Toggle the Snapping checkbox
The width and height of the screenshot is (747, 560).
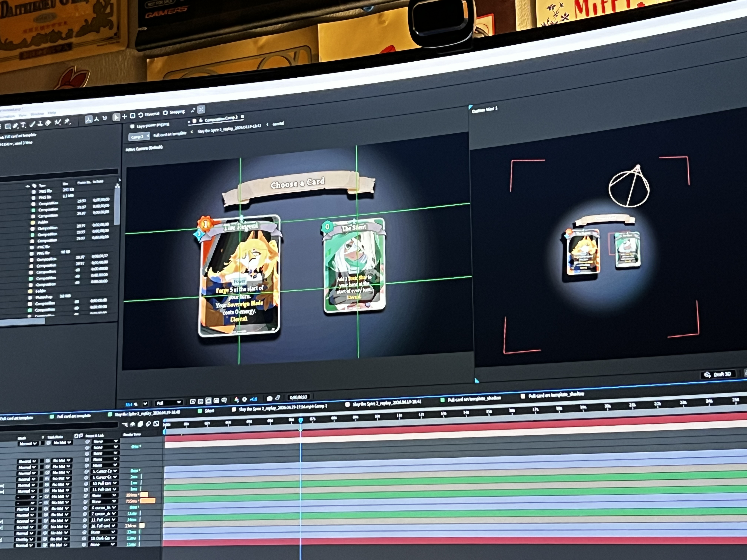[165, 113]
